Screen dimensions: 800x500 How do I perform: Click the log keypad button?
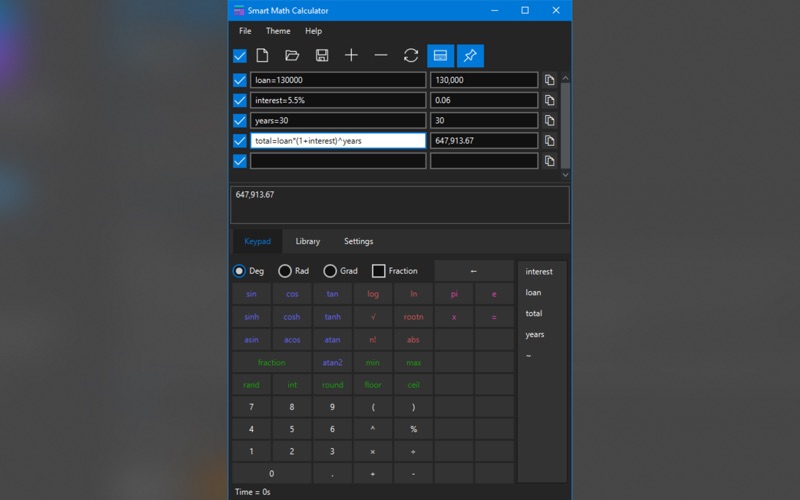click(x=373, y=294)
